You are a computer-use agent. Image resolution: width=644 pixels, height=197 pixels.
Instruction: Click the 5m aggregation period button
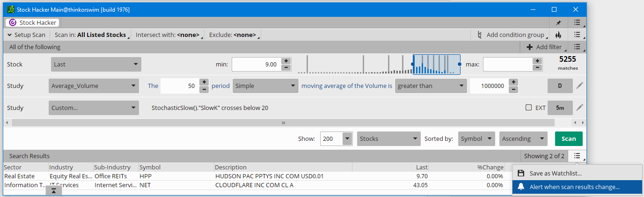(560, 108)
